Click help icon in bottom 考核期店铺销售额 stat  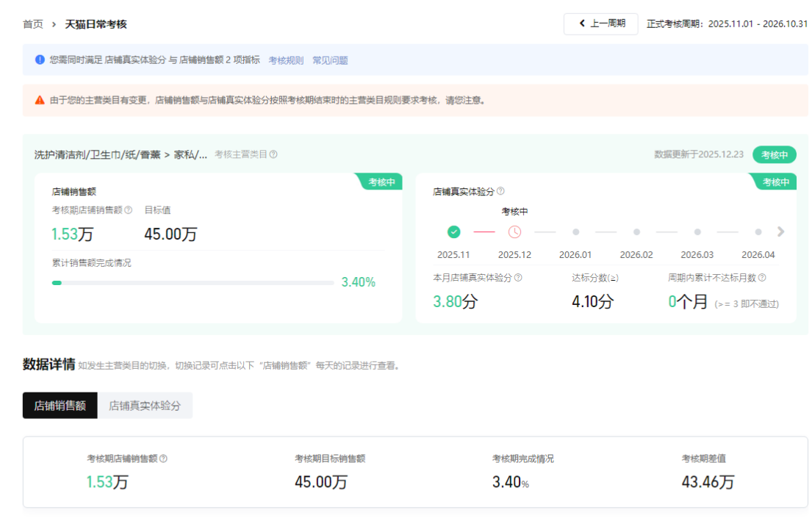click(163, 459)
